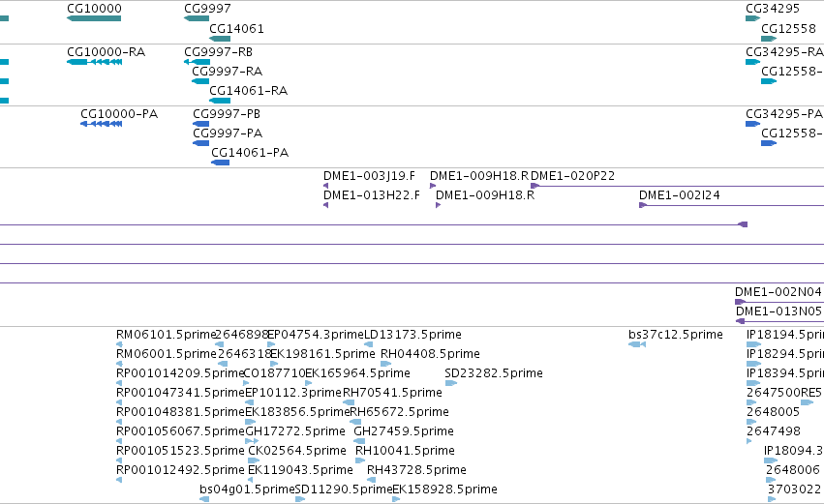Viewport: 824px width, 504px height.
Task: Click the CK02564.5prime EST glyph
Action: [254, 460]
